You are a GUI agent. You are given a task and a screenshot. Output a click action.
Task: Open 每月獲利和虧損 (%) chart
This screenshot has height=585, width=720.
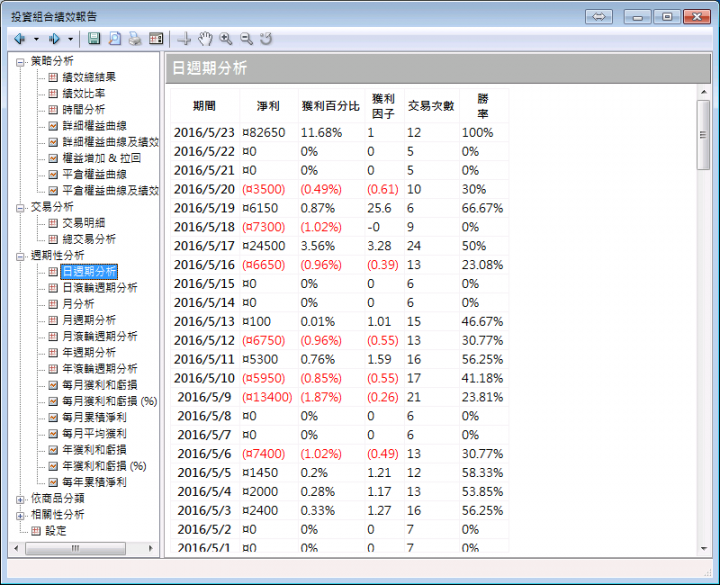(x=110, y=401)
